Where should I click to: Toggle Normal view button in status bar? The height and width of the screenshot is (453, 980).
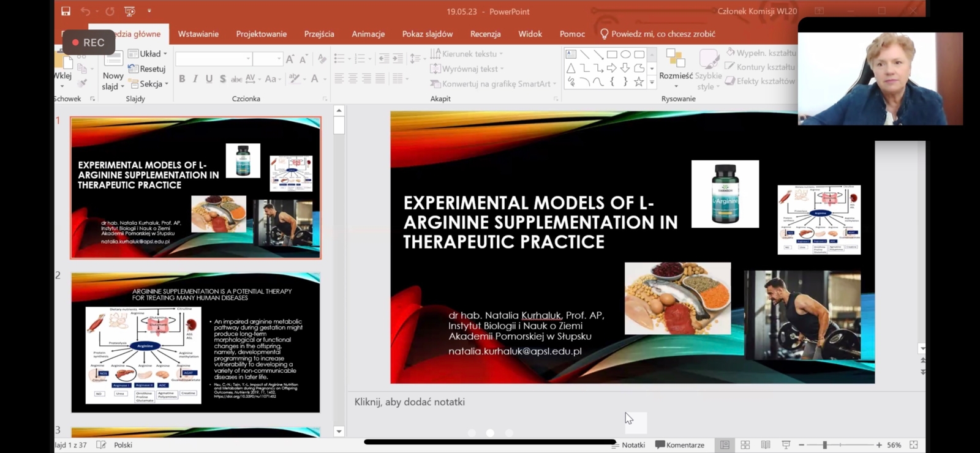[725, 445]
